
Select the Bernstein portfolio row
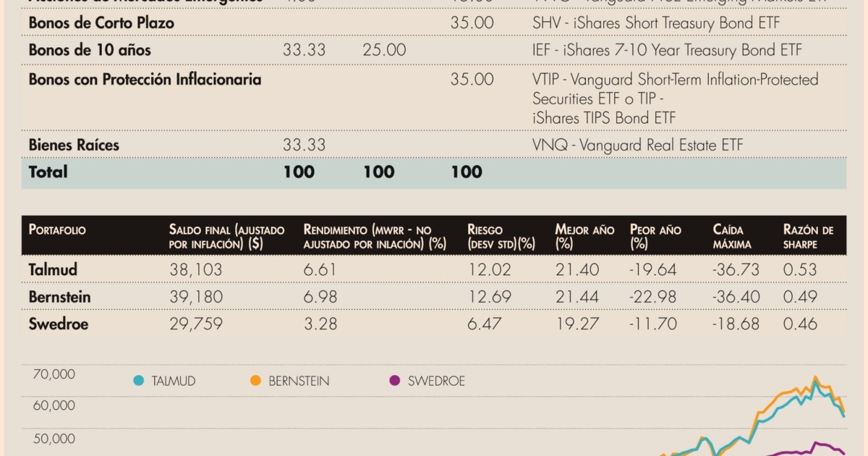[x=434, y=296]
